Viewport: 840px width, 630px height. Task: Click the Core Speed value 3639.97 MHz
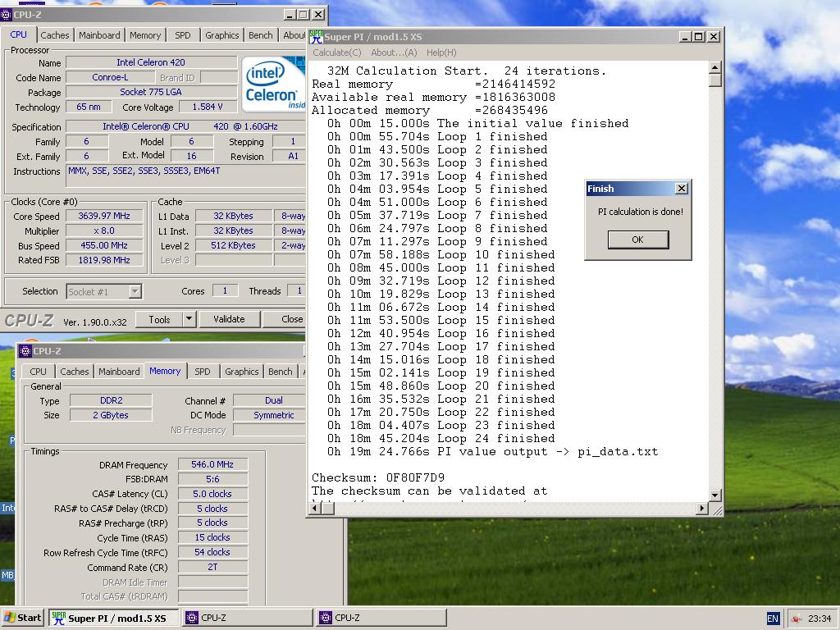pos(104,216)
